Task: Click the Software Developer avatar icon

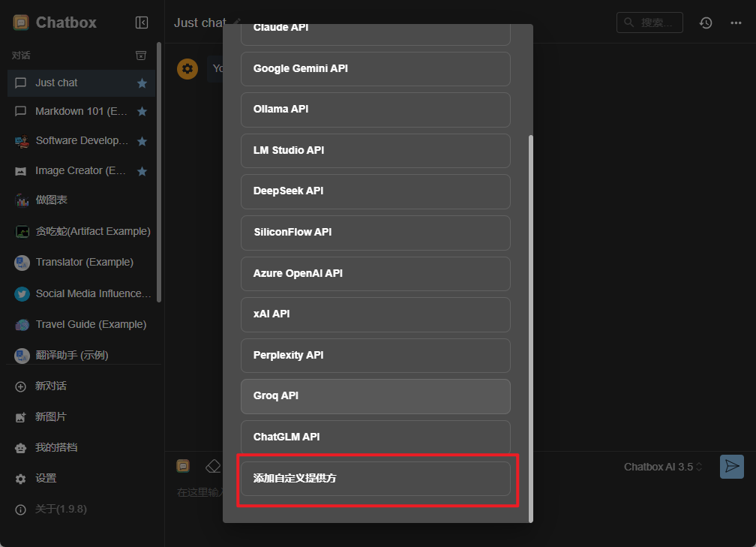Action: (x=22, y=141)
